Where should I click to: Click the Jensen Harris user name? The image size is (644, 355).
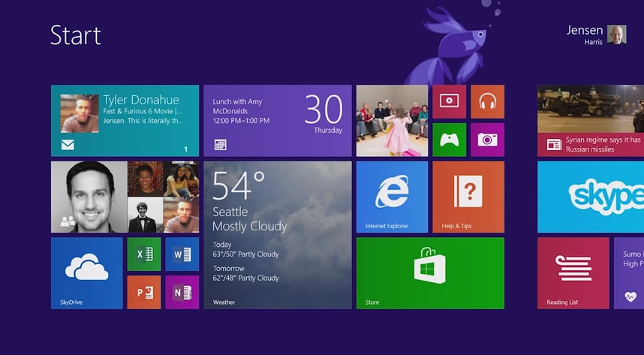585,35
